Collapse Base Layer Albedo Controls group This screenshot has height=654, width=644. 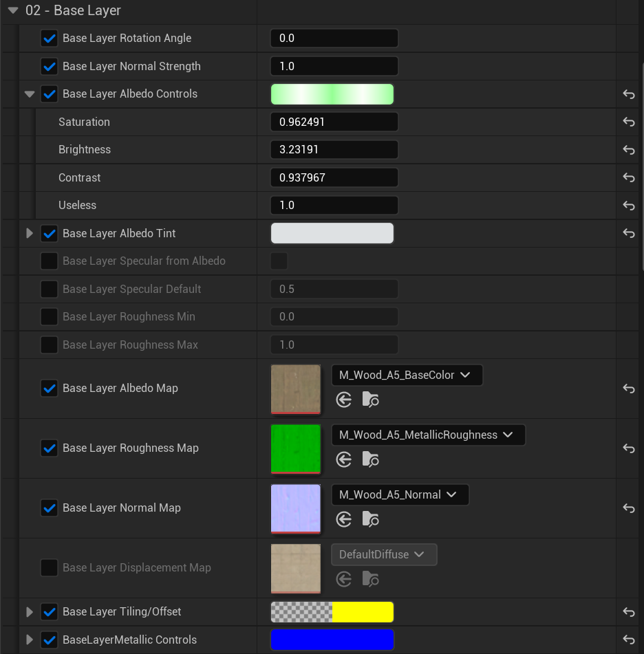click(x=30, y=94)
